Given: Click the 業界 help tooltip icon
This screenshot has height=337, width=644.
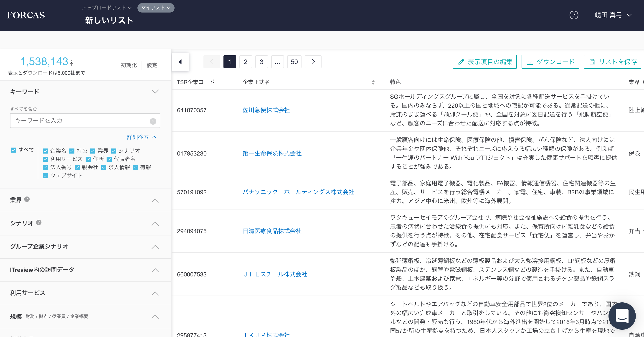Looking at the screenshot, I should click(x=27, y=199).
